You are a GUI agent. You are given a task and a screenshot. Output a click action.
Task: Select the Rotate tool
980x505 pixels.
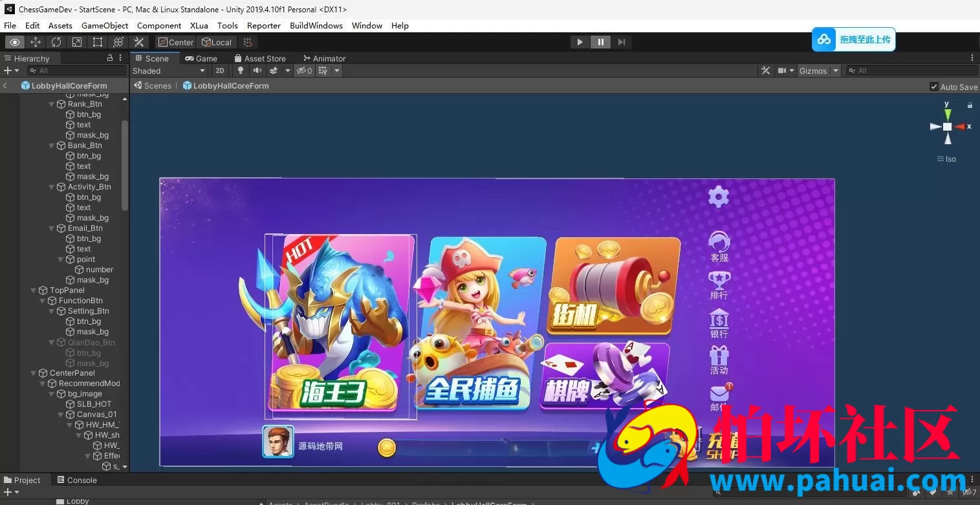click(56, 42)
